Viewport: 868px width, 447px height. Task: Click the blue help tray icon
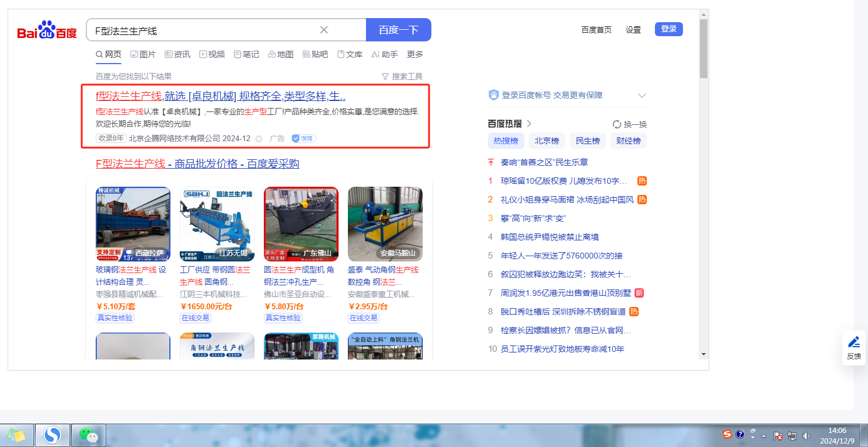740,435
